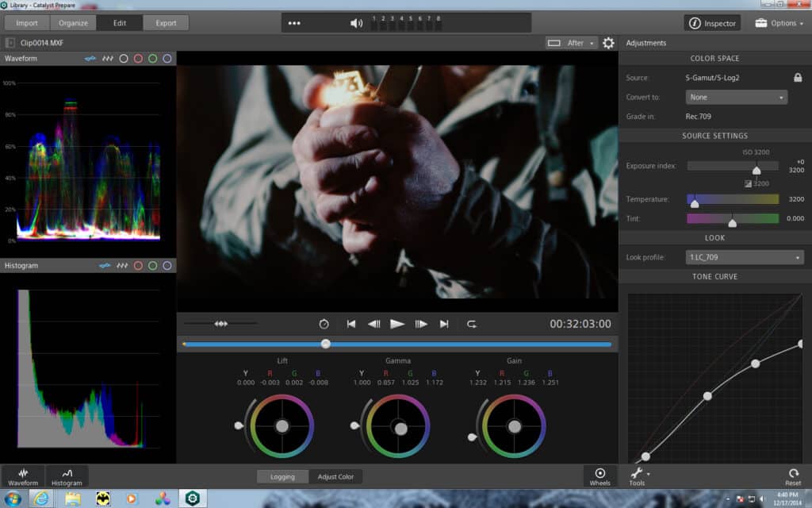812x508 pixels.
Task: Toggle the Waveform scope button in bottom bar
Action: coord(23,476)
